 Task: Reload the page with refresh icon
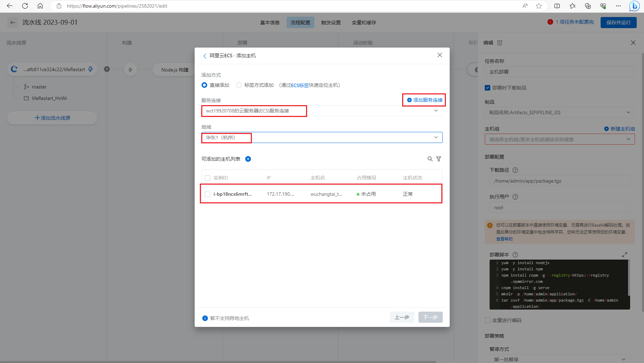(x=25, y=6)
